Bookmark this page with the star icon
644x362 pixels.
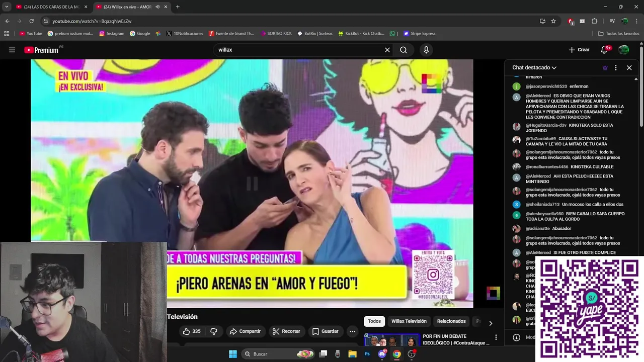pyautogui.click(x=553, y=21)
